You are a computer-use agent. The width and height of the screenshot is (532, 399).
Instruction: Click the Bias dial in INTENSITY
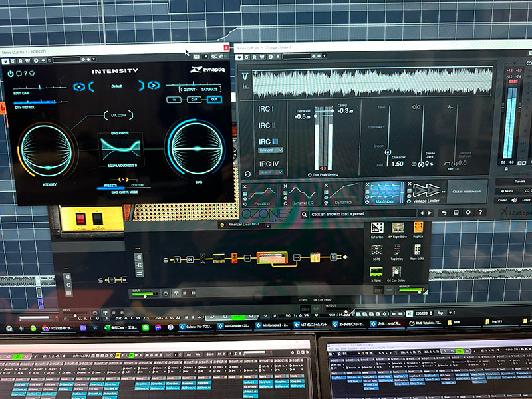pyautogui.click(x=197, y=148)
